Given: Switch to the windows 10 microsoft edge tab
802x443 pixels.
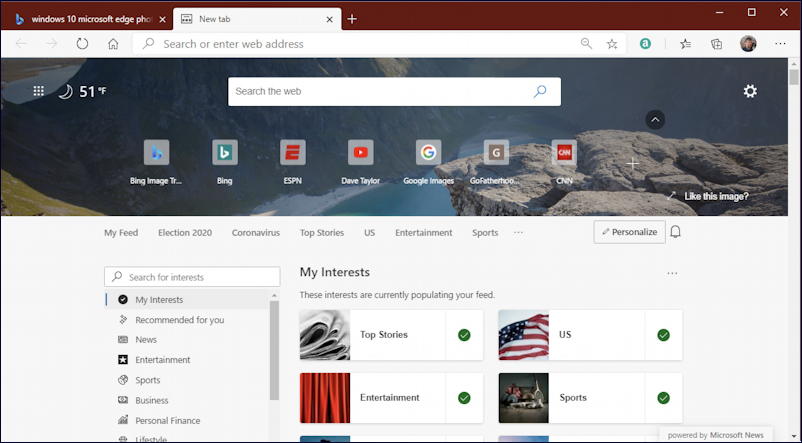Looking at the screenshot, I should 85,19.
